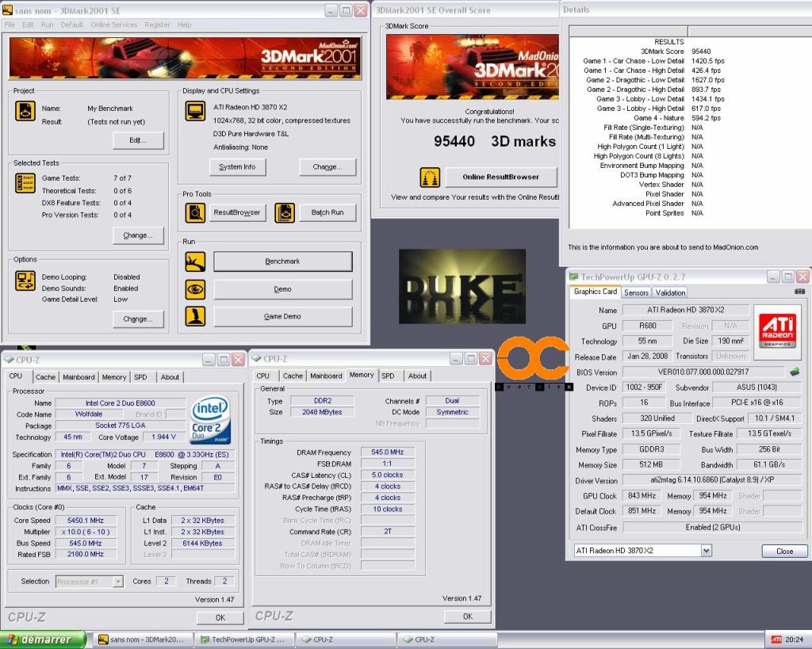The height and width of the screenshot is (649, 812).
Task: Click the Benchmark run icon
Action: 195,262
